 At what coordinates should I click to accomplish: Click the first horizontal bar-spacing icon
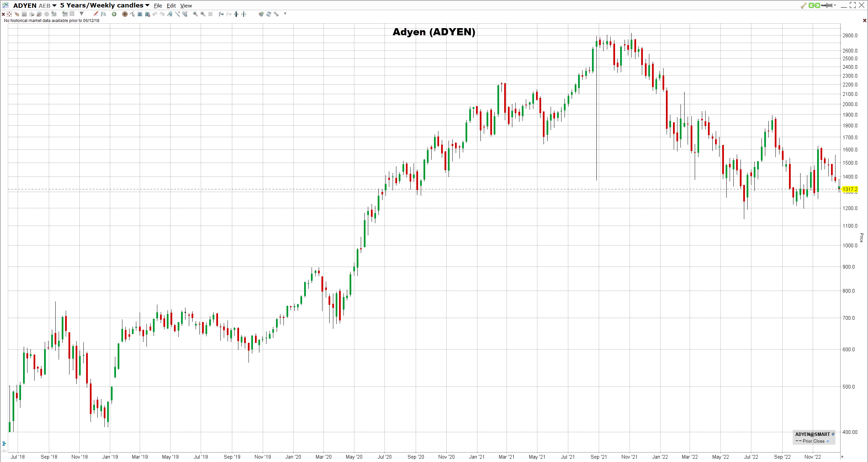coord(221,14)
